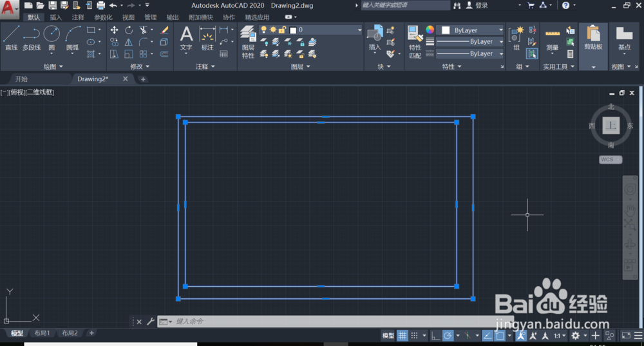Open the ByLayer color dropdown

[x=500, y=30]
